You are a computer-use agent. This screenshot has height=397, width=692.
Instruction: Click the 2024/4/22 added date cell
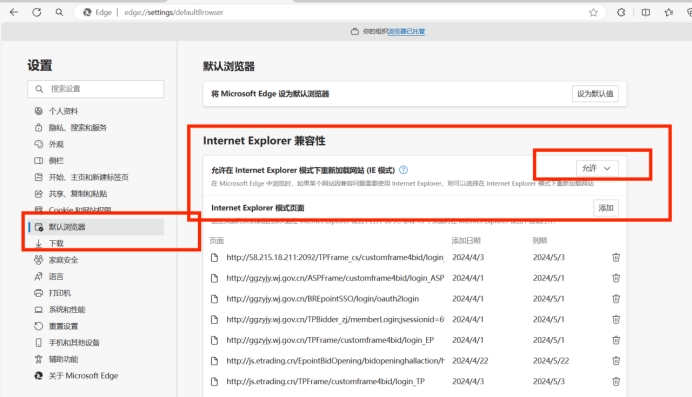click(x=470, y=361)
